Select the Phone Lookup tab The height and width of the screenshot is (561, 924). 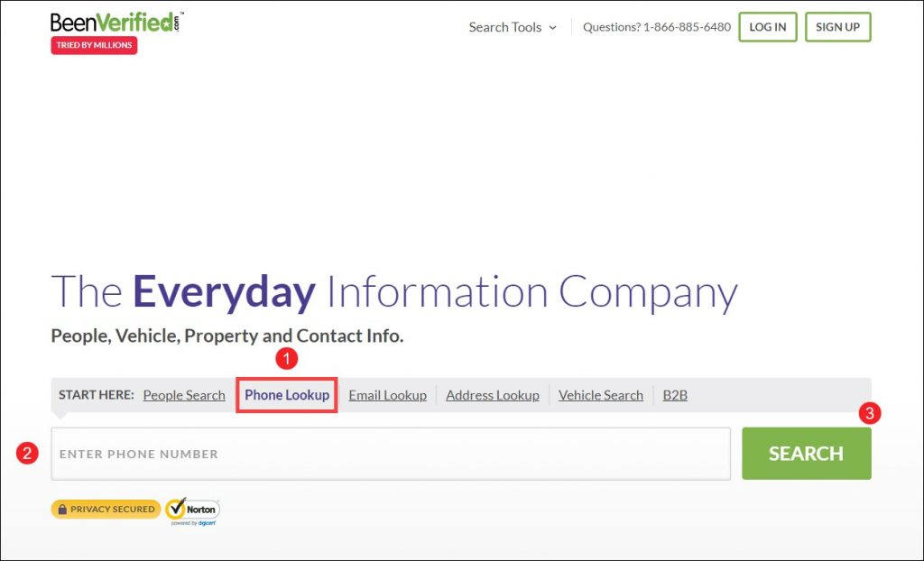pyautogui.click(x=287, y=395)
